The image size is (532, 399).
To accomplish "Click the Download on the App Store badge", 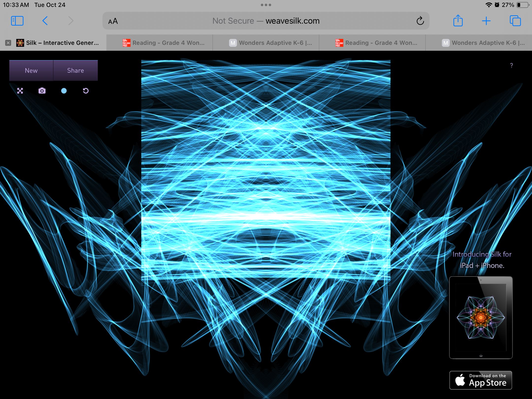I will 481,380.
